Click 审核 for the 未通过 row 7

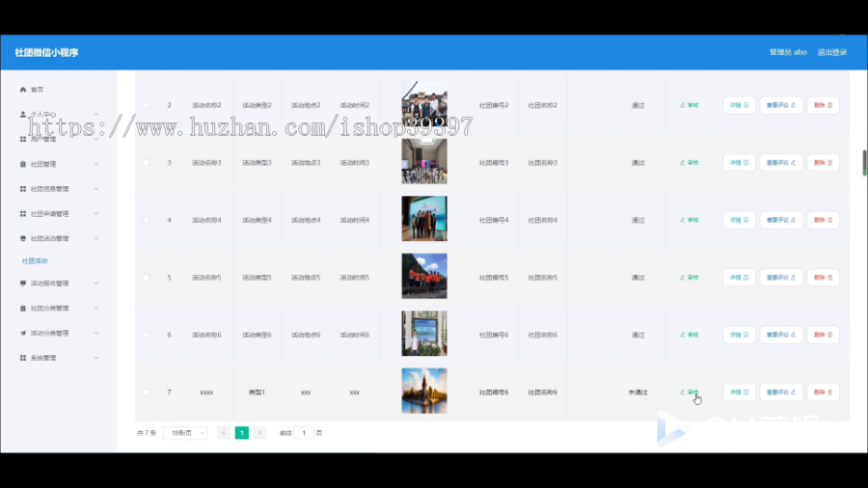tap(690, 393)
